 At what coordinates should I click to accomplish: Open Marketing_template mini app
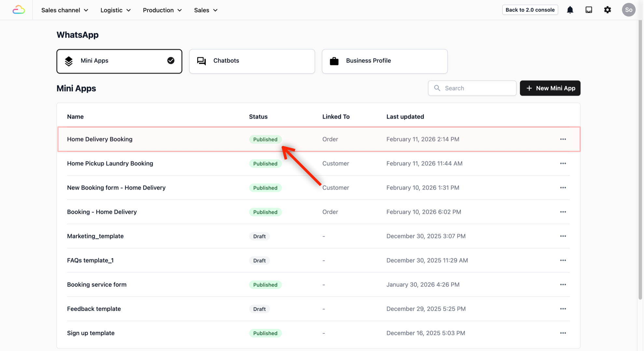click(95, 236)
